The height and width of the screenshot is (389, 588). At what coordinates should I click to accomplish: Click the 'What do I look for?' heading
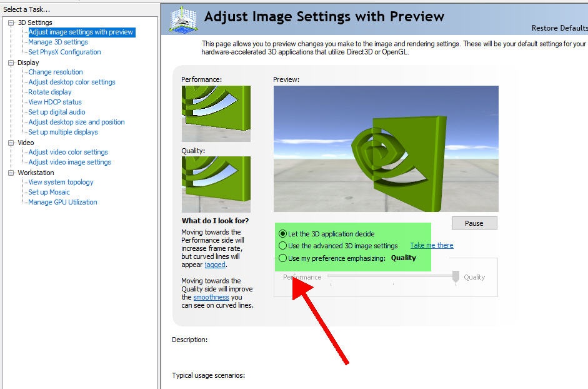pos(215,221)
